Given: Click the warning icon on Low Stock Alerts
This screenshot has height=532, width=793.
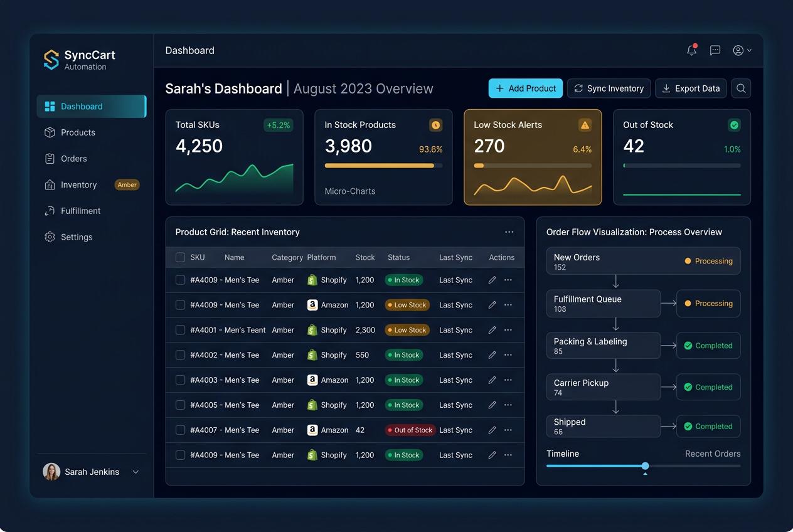Looking at the screenshot, I should tap(585, 125).
